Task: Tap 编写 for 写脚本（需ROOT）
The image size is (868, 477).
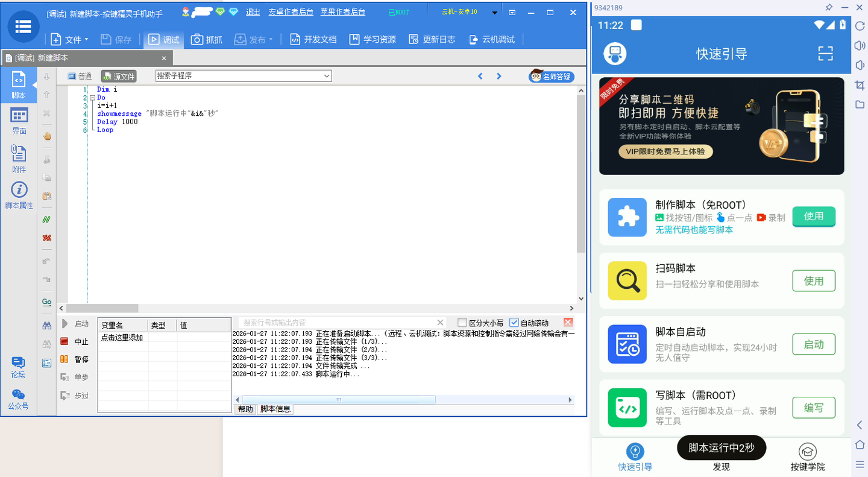Action: [x=814, y=408]
